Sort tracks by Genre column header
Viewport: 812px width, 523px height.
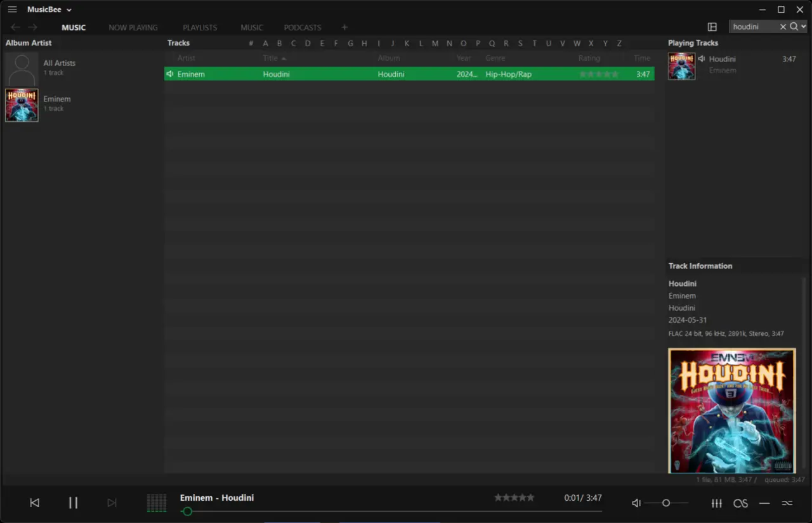click(495, 58)
